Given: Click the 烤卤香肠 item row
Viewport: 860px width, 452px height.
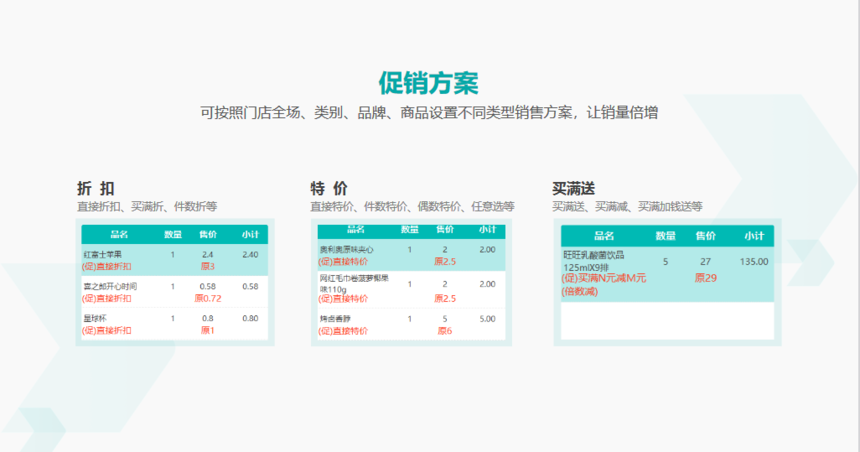Looking at the screenshot, I should pos(411,324).
